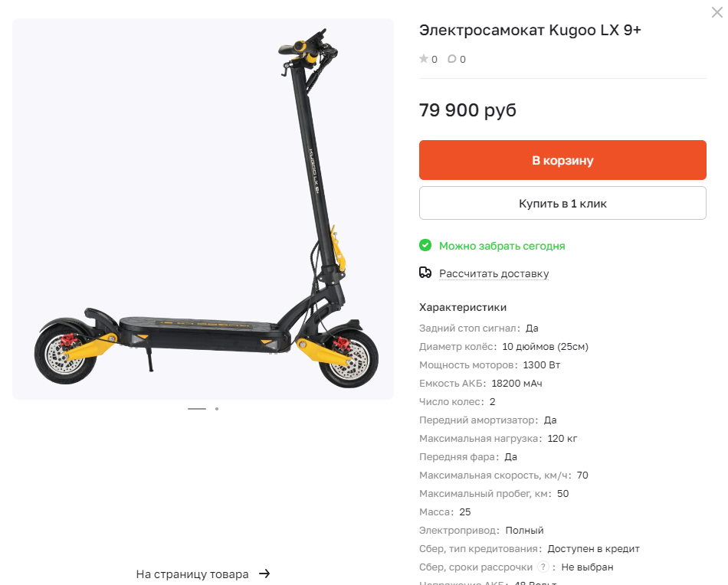Close the quick view popup
The width and height of the screenshot is (728, 585).
[717, 12]
